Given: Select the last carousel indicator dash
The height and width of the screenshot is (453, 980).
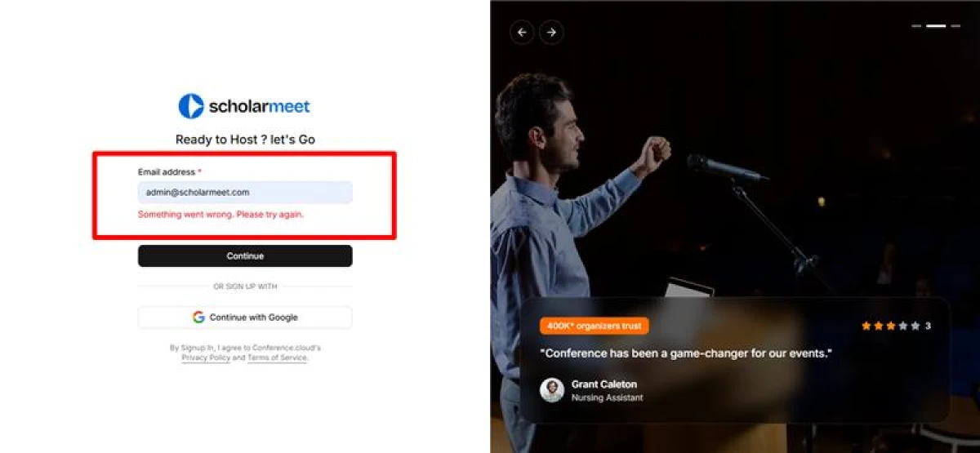Looking at the screenshot, I should tap(955, 26).
